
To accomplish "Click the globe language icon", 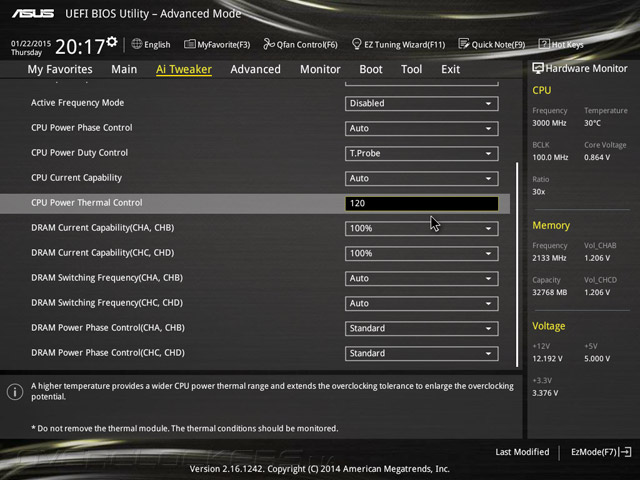I will click(137, 44).
